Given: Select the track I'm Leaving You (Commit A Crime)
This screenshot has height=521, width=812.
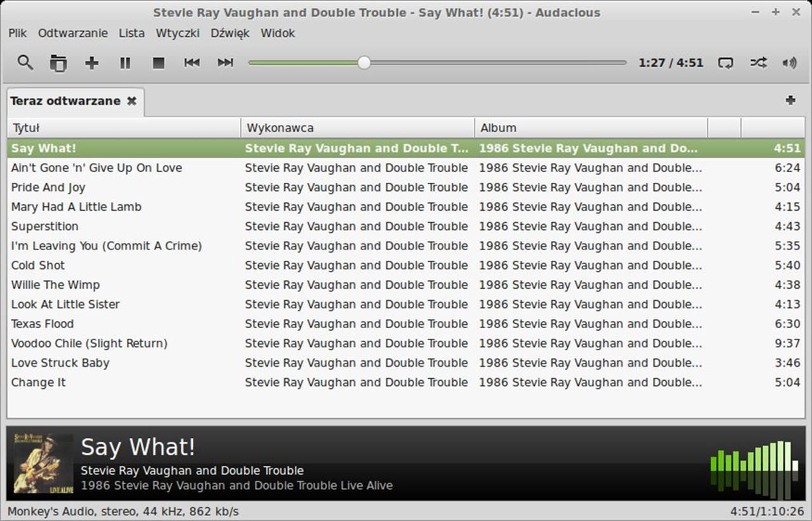Looking at the screenshot, I should 406,246.
